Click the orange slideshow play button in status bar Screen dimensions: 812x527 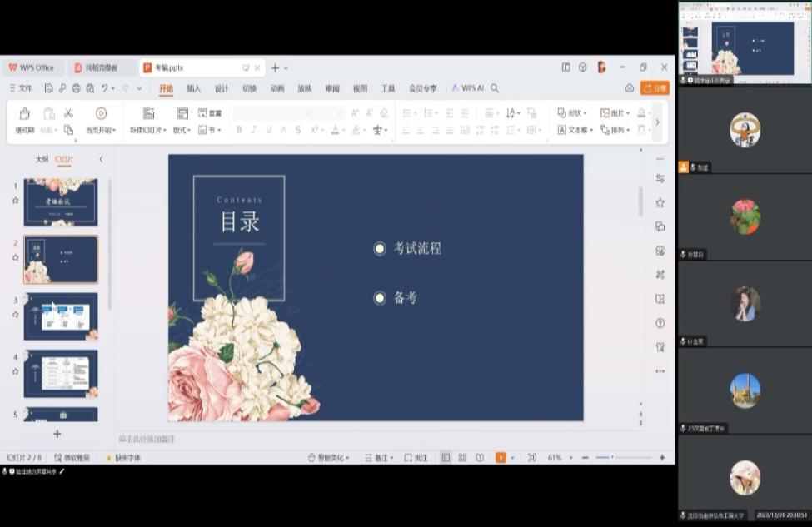501,458
